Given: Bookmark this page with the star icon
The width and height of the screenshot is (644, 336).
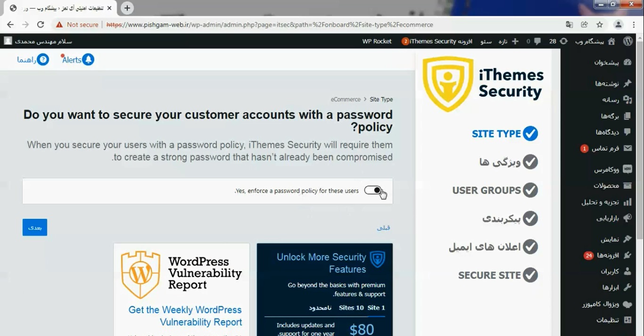Looking at the screenshot, I should pos(600,25).
